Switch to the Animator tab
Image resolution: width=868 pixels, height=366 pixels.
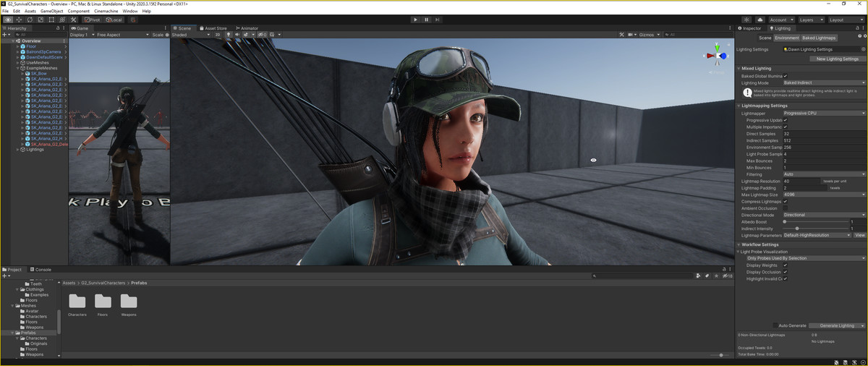(x=247, y=28)
